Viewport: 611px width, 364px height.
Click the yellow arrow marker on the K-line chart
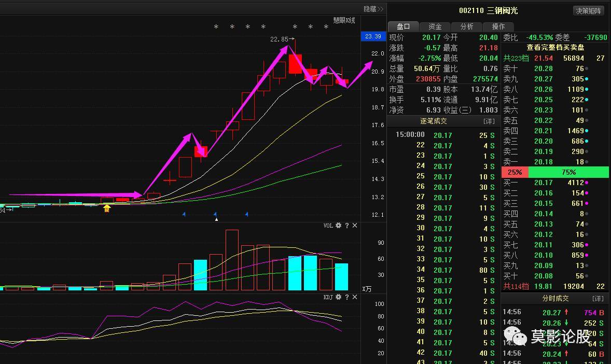point(107,208)
